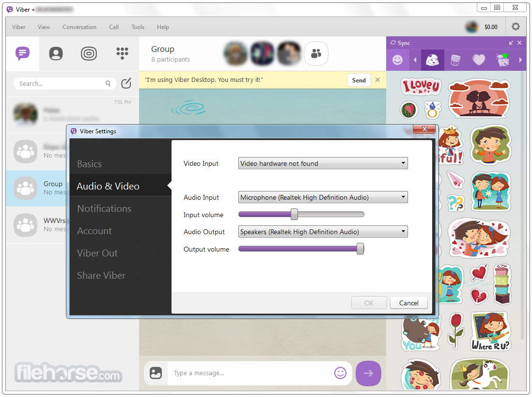The height and width of the screenshot is (397, 532).
Task: Click the search magnifier icon
Action: 108,83
